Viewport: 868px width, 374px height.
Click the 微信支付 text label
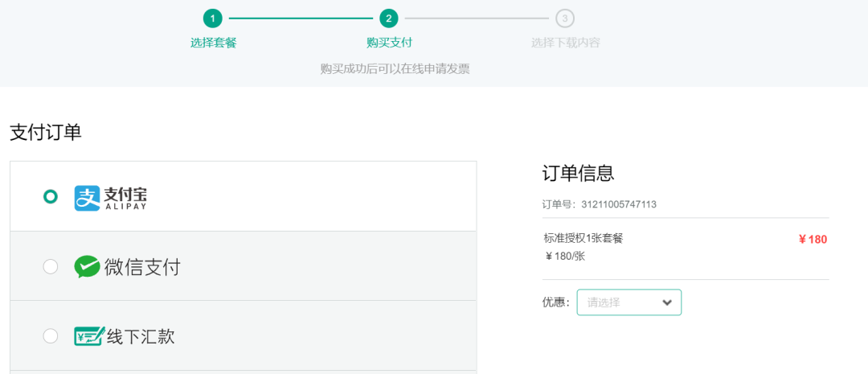tap(142, 267)
